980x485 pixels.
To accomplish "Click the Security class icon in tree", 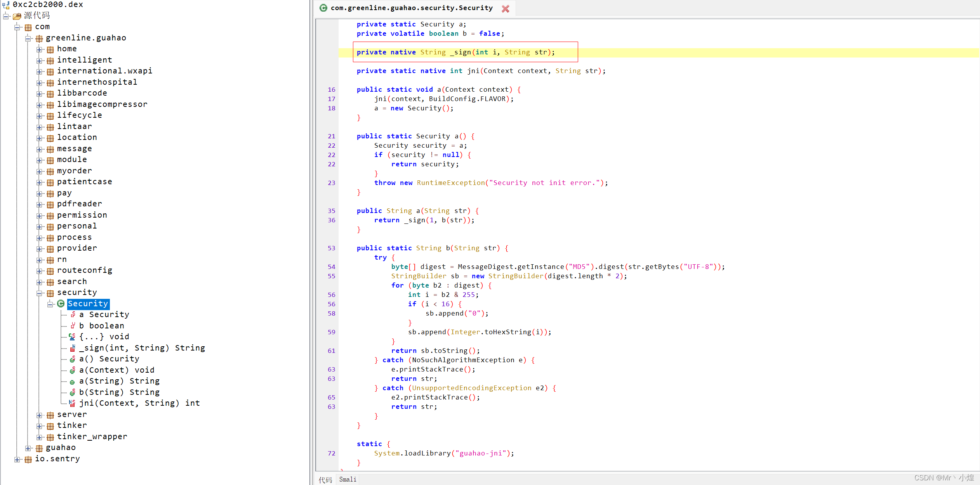I will (x=61, y=304).
